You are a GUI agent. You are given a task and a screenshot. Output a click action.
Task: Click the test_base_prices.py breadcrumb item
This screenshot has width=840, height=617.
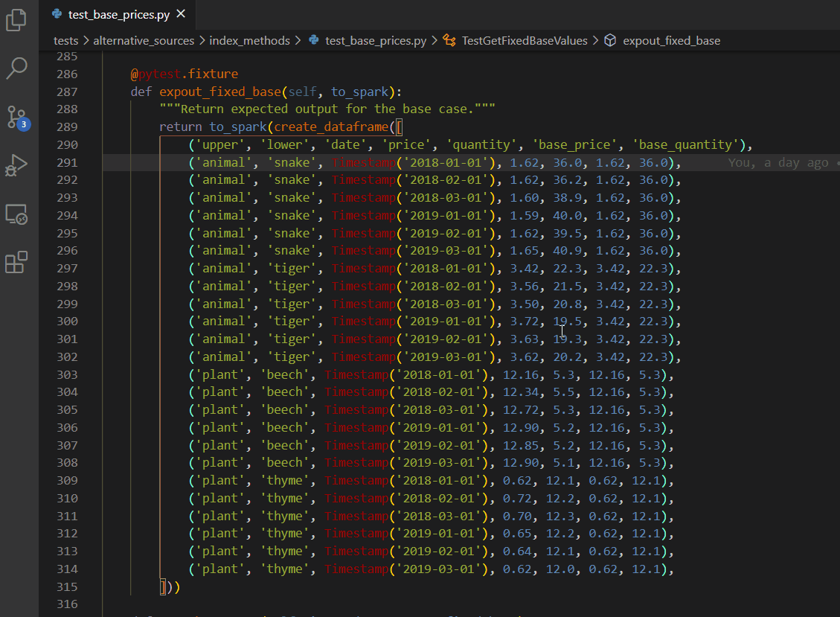coord(376,40)
